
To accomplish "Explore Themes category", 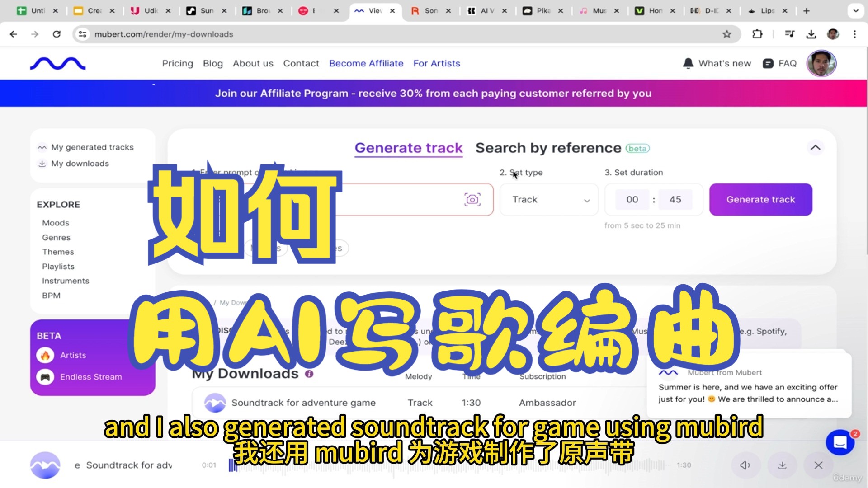I will point(58,252).
